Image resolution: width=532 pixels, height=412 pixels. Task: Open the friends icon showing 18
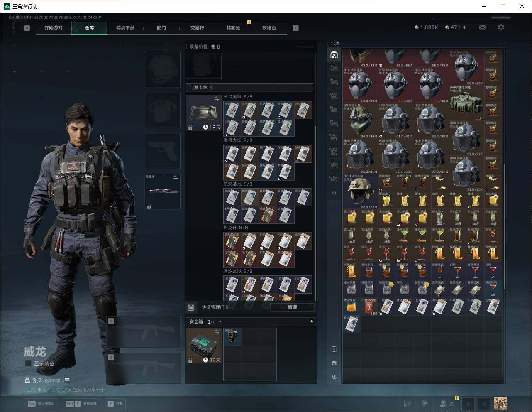[447, 404]
